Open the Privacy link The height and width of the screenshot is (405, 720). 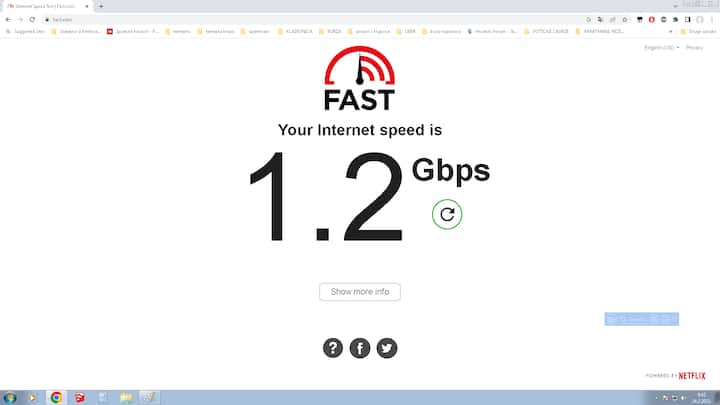[694, 48]
